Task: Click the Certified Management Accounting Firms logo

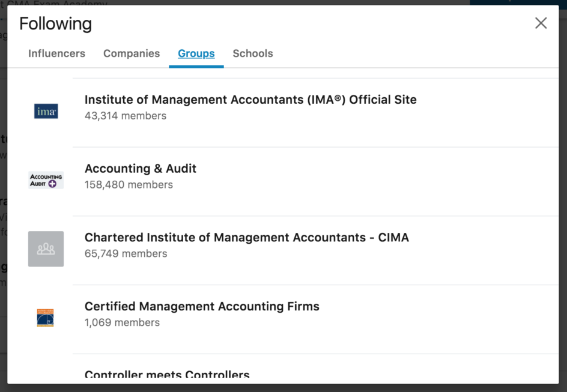Action: pos(46,318)
